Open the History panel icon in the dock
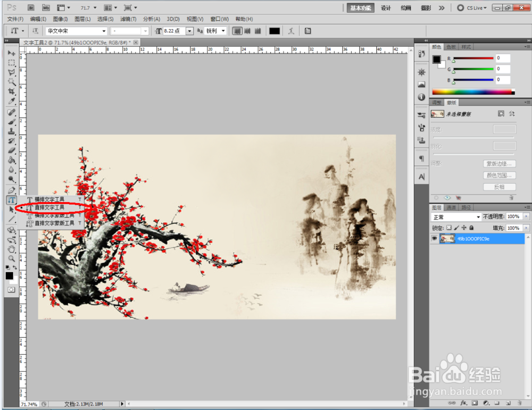532x410 pixels. point(421,54)
